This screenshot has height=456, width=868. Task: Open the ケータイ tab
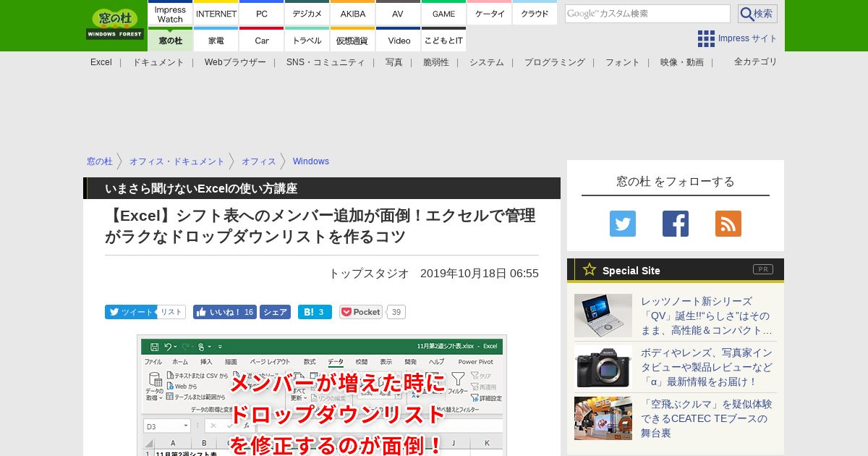(490, 13)
